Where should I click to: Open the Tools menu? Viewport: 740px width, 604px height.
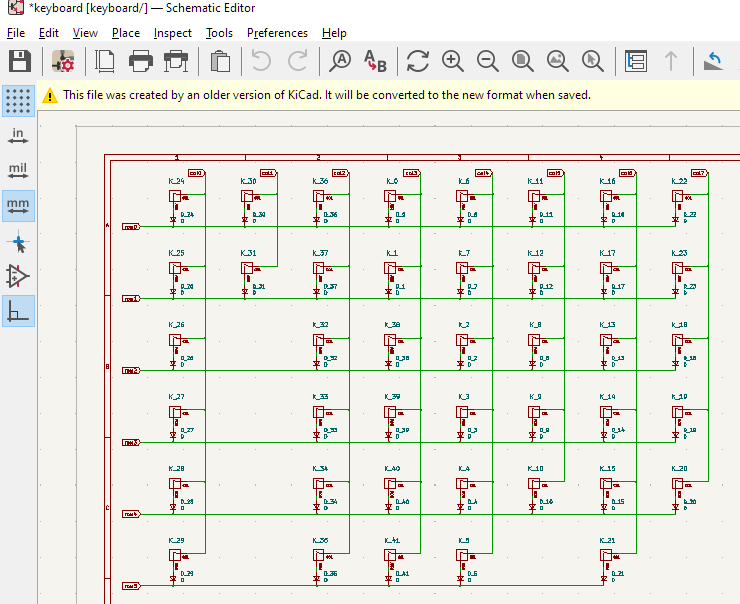(x=219, y=33)
